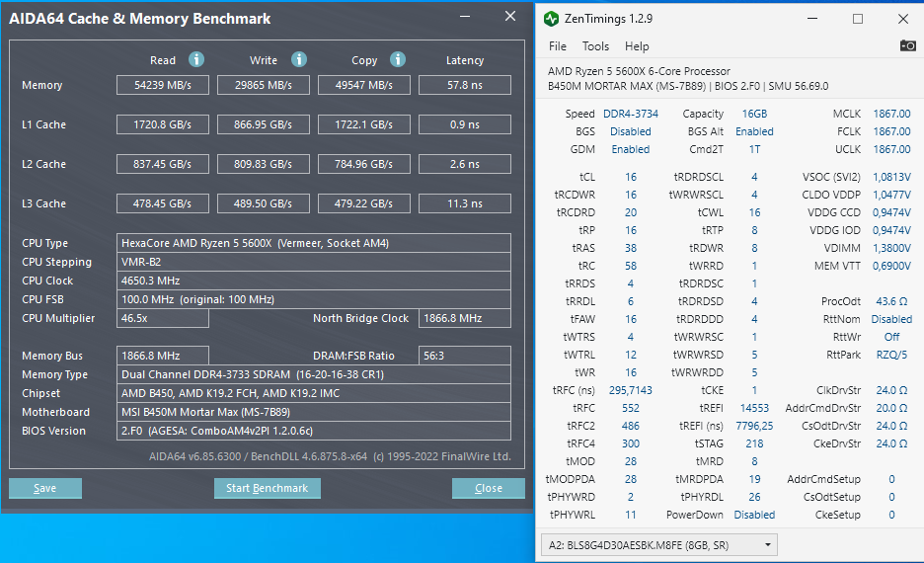This screenshot has height=563, width=924.
Task: Click ProcOdt value 43.6 Ω
Action: (x=891, y=301)
